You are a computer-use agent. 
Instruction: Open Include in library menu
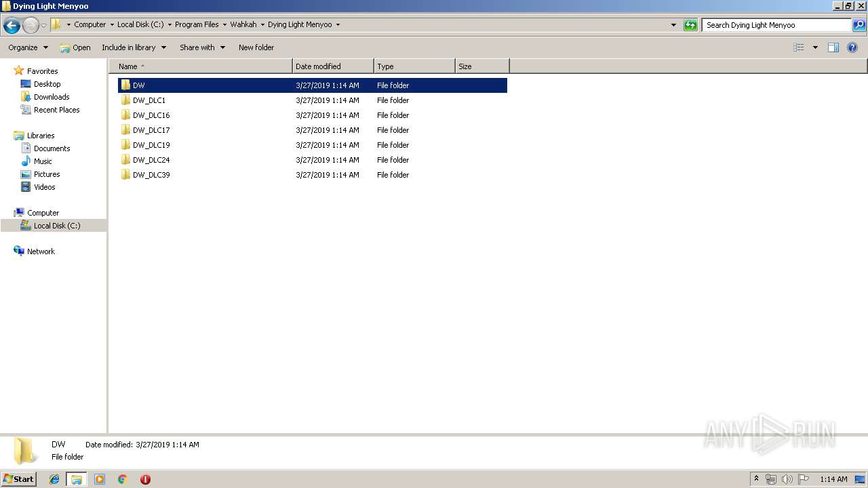tap(134, 47)
